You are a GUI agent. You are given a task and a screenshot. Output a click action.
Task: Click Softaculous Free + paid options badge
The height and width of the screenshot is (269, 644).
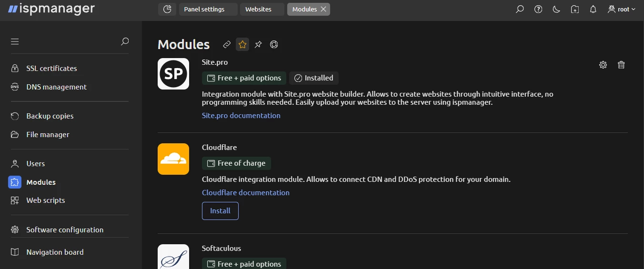[x=244, y=264]
